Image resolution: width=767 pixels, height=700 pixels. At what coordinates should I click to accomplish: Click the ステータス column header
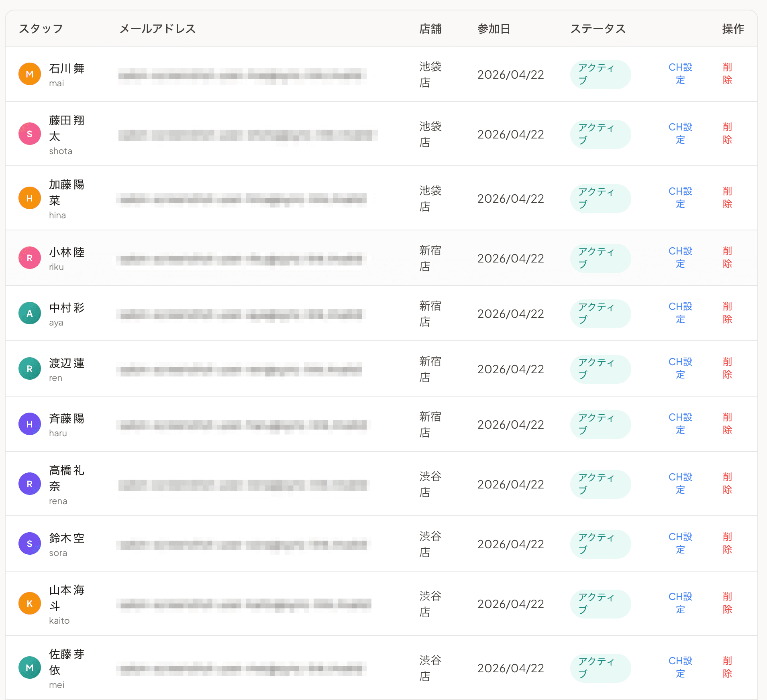pos(598,29)
